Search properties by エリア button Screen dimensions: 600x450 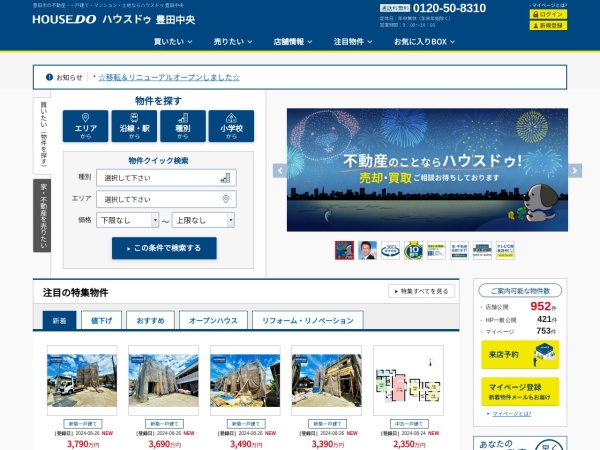click(x=85, y=126)
